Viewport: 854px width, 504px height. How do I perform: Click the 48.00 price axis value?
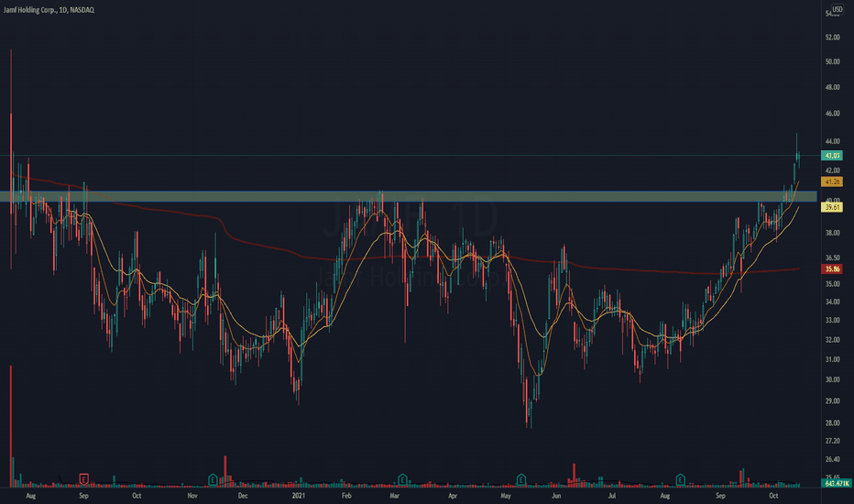[832, 87]
